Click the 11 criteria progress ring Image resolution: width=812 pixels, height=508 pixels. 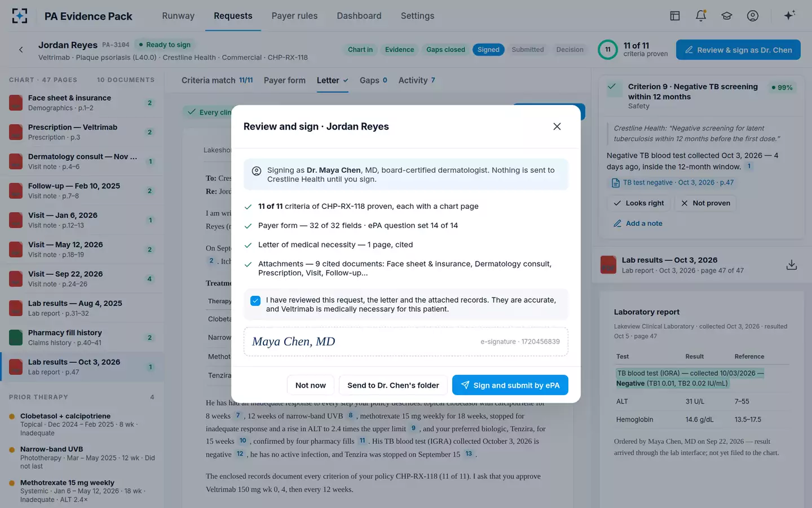click(608, 50)
